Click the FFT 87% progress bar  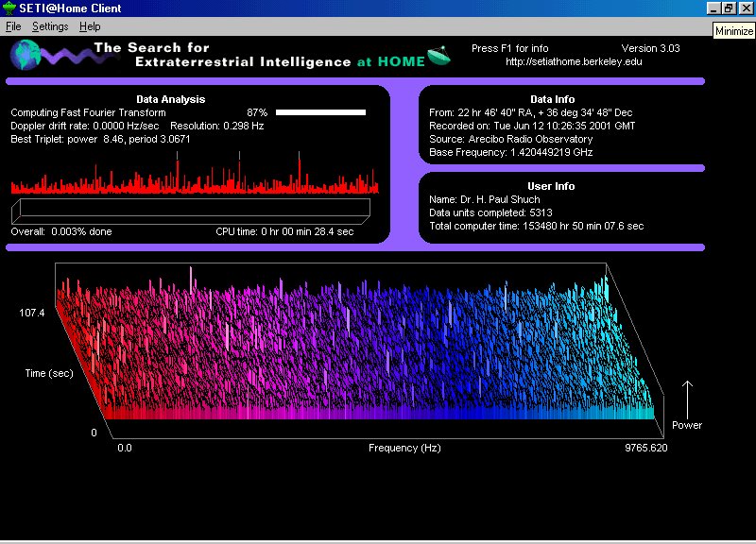[x=320, y=112]
